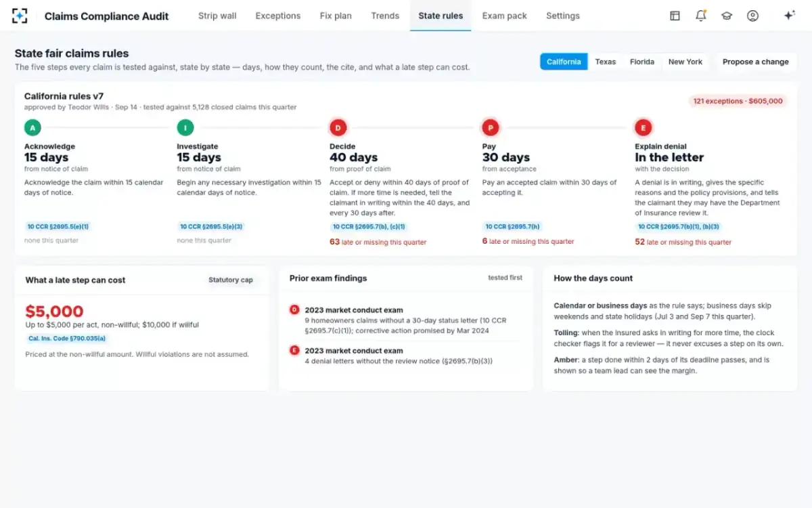Open cite 10 CCR §2695.7(b), (c)(1)
The height and width of the screenshot is (508, 812).
click(x=369, y=227)
